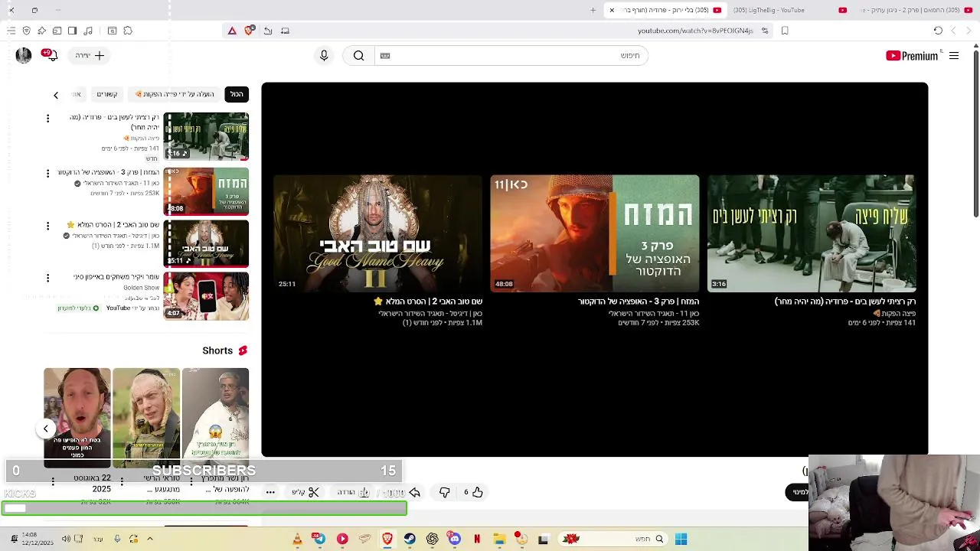Open the Short with the man in white
980x551 pixels.
point(215,418)
